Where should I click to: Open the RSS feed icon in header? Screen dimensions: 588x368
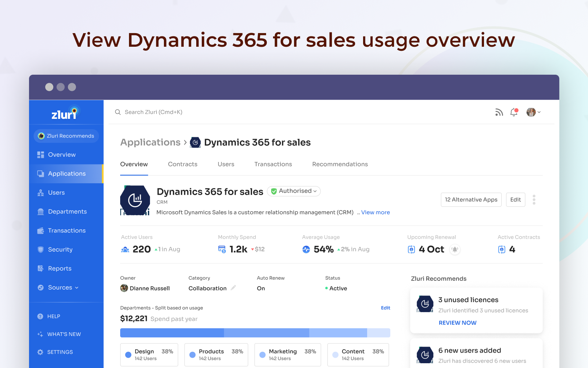pos(499,112)
